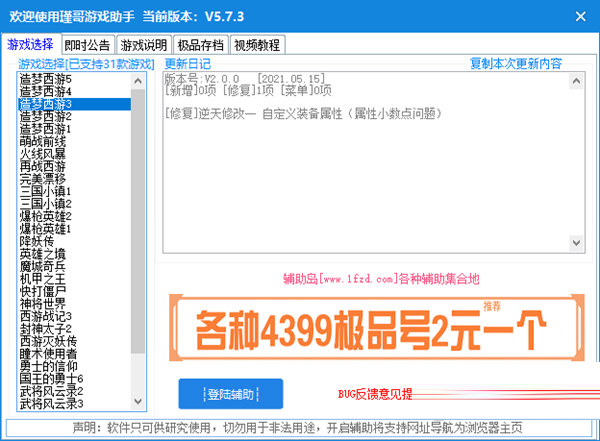Select 魔城奇兵 in the game list
Image resolution: width=600 pixels, height=441 pixels.
click(x=75, y=266)
